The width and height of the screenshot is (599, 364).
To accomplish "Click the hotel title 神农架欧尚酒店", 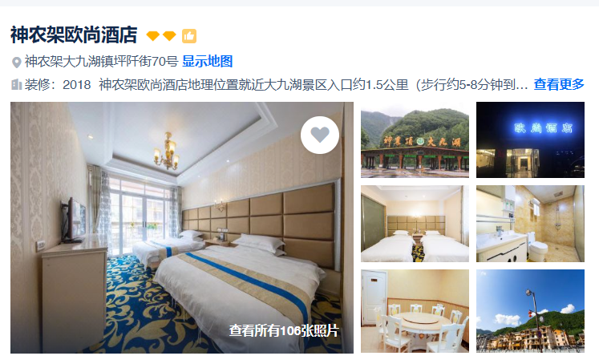I will click(x=74, y=35).
